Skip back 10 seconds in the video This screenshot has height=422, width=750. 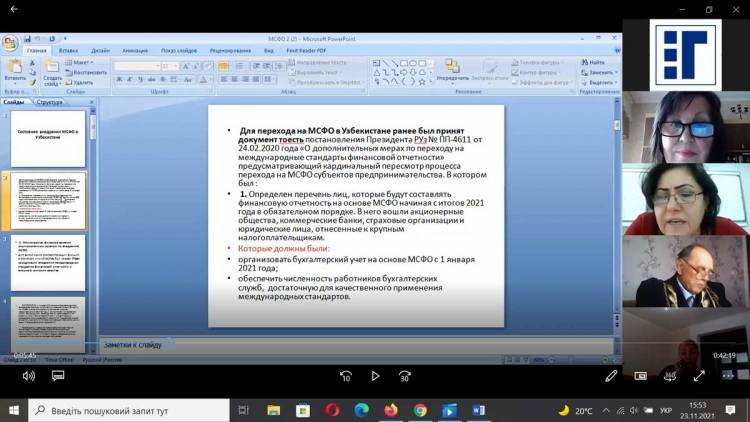(x=345, y=376)
